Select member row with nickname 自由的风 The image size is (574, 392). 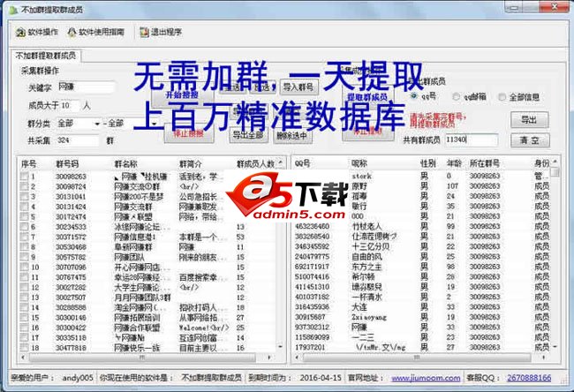click(x=421, y=257)
